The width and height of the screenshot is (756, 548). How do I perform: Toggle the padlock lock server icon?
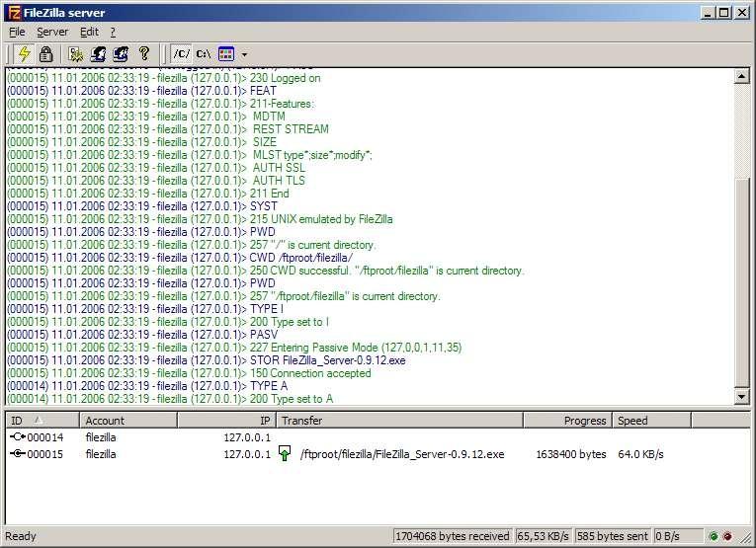tap(46, 54)
